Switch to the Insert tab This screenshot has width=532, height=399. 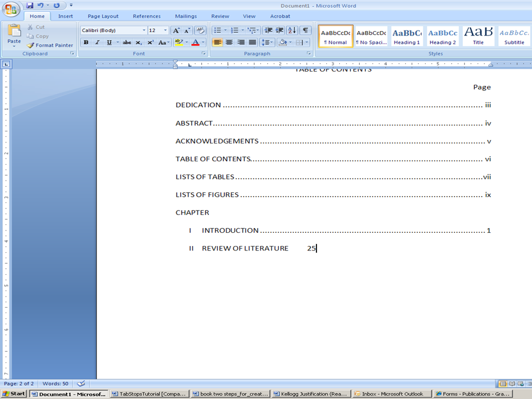coord(65,16)
